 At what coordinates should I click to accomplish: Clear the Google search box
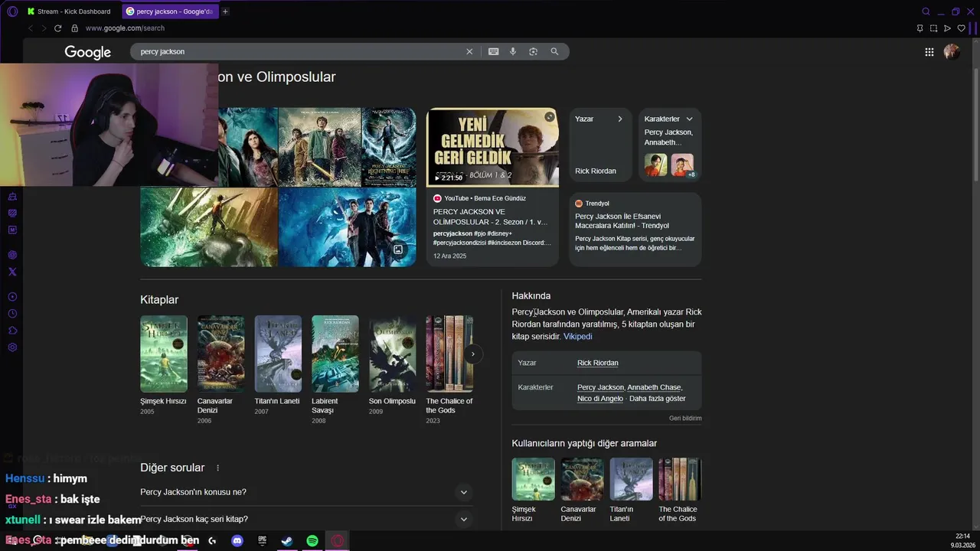click(x=469, y=51)
